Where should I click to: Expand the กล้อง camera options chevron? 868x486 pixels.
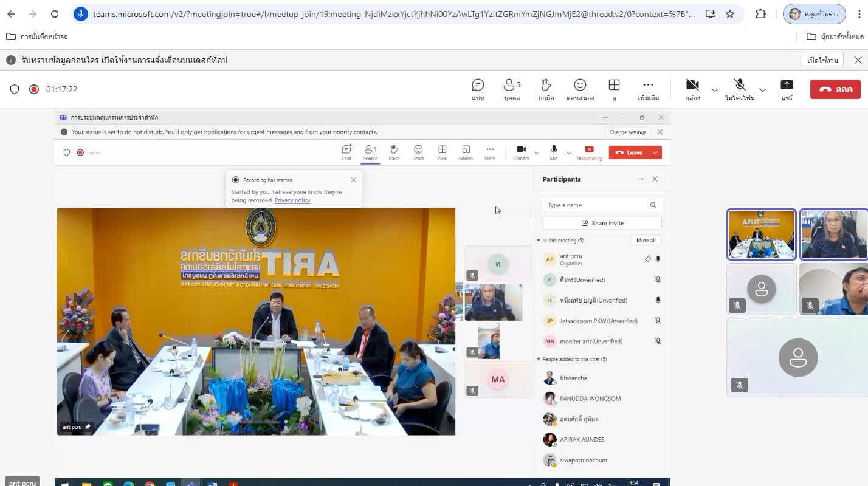coord(715,90)
